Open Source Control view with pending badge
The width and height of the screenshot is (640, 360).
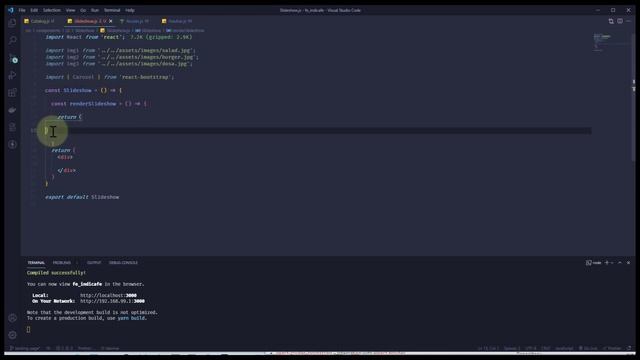pyautogui.click(x=12, y=58)
